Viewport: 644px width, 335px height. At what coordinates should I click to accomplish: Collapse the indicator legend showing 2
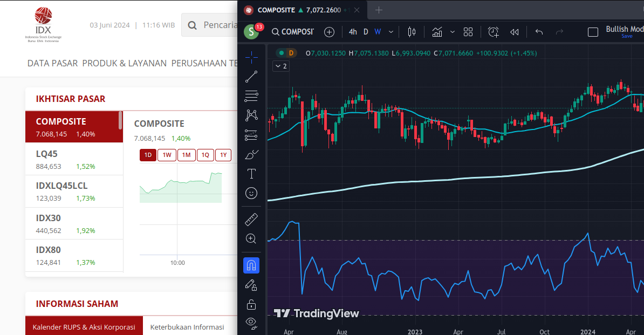click(282, 66)
